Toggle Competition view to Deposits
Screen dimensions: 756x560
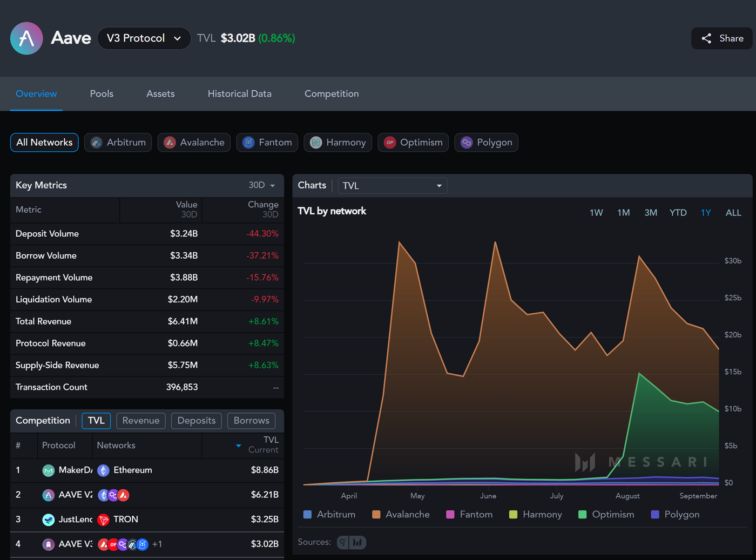[196, 421]
